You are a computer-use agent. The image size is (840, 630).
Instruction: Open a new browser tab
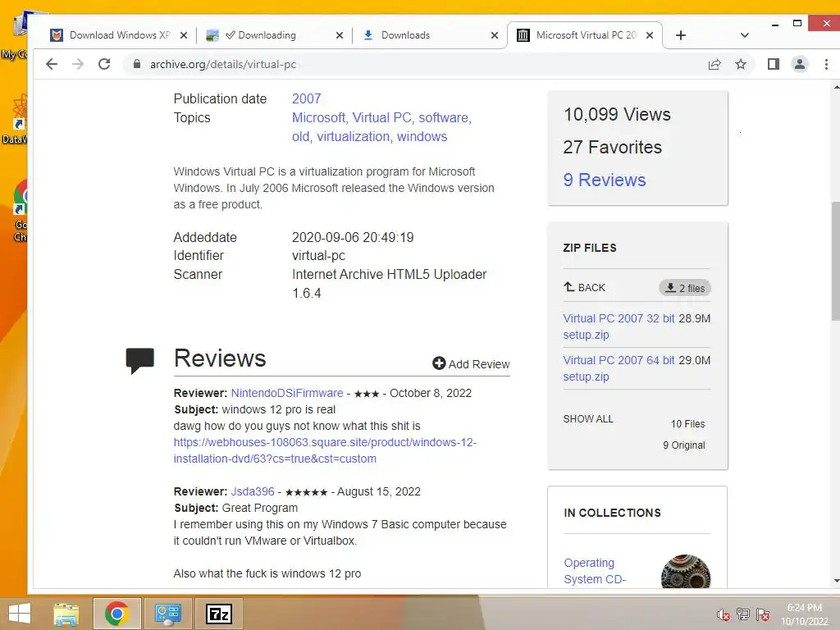coord(680,35)
